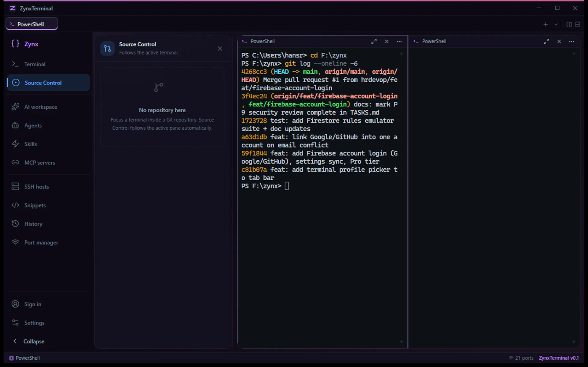Click the Terminal prompt icon in sidebar
Screen dimensions: 588x367
pyautogui.click(x=15, y=64)
